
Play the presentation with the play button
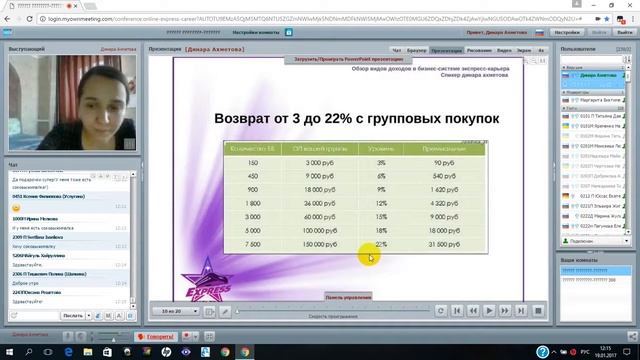pos(489,311)
